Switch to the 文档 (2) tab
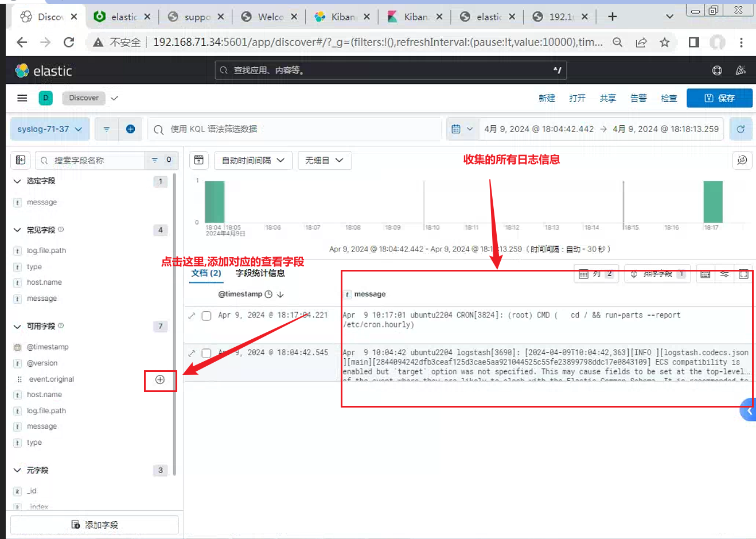 click(206, 273)
